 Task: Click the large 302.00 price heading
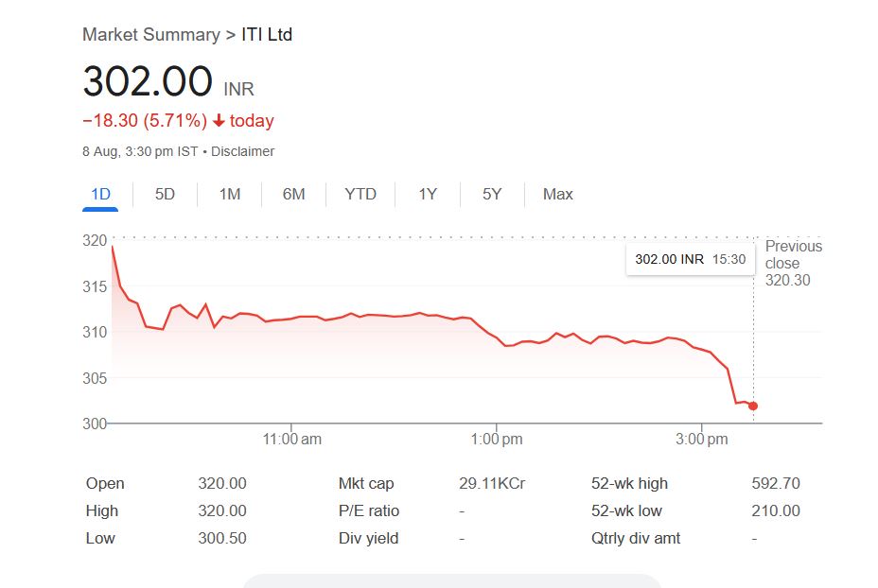coord(148,81)
